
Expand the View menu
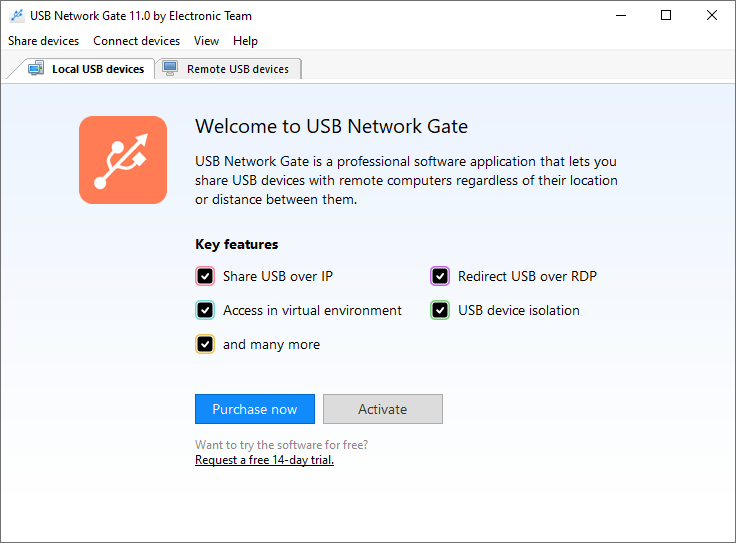pyautogui.click(x=207, y=41)
